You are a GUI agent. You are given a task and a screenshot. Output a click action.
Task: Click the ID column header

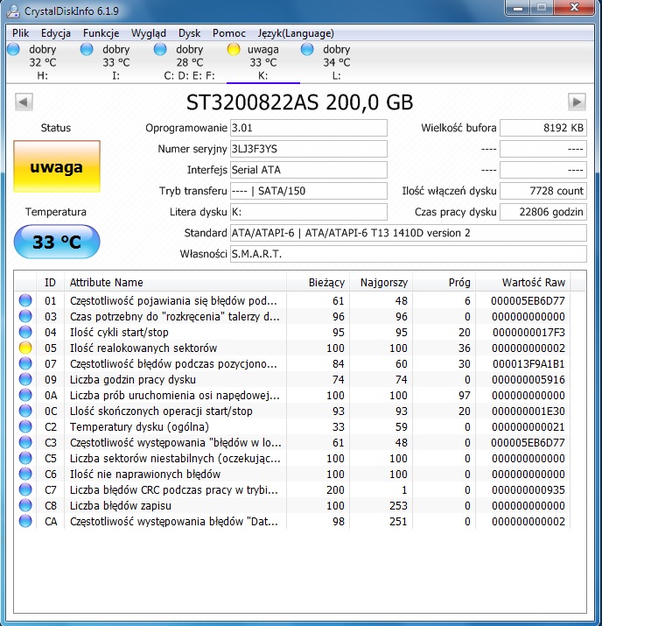pos(50,283)
